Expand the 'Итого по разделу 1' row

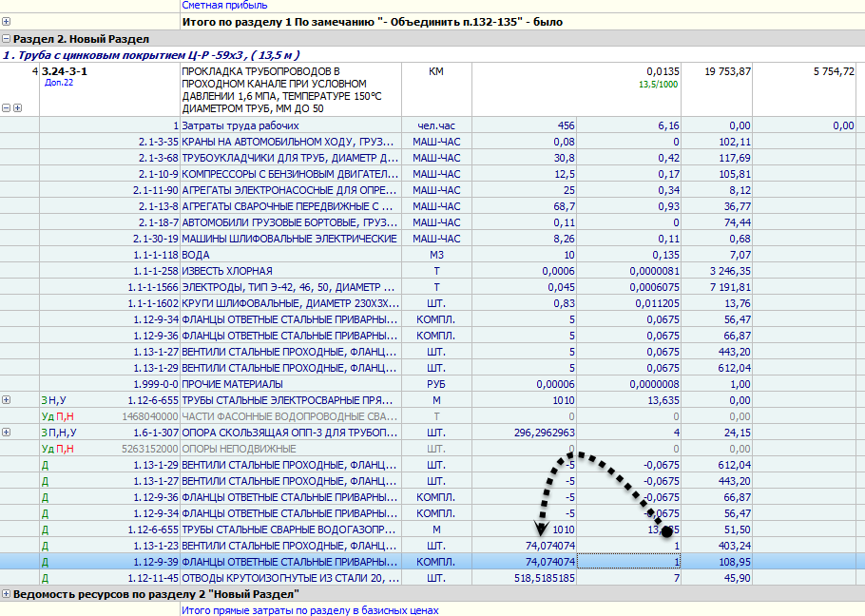point(7,21)
